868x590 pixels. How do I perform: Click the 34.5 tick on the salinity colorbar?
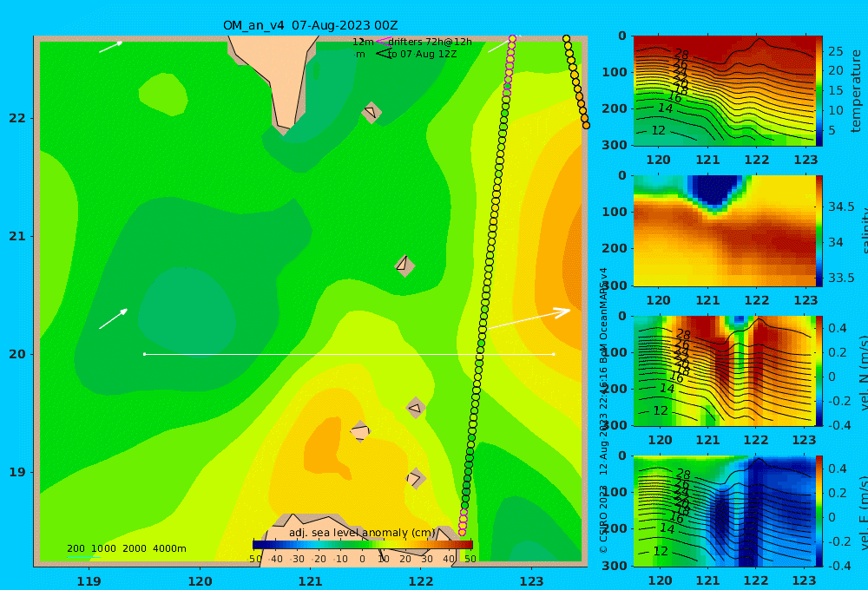click(841, 206)
